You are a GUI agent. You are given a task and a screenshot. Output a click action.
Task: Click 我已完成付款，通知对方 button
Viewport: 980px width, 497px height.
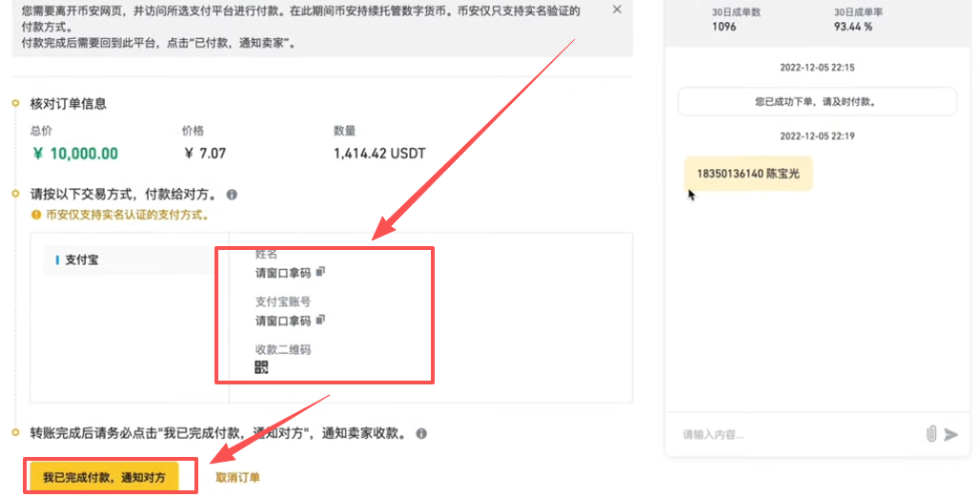[104, 478]
